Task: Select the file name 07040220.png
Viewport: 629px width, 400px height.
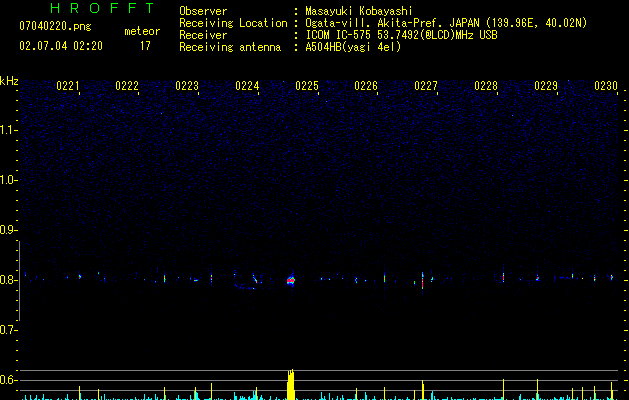Action: tap(55, 27)
